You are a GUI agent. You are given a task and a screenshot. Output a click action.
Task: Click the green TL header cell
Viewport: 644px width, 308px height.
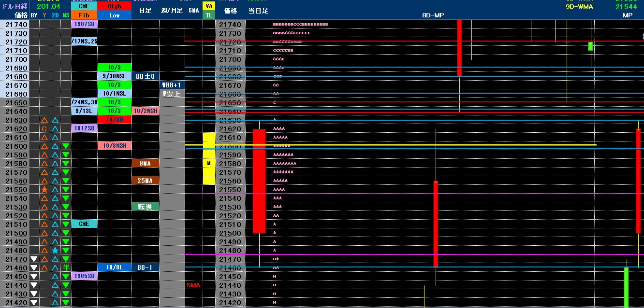tap(209, 15)
